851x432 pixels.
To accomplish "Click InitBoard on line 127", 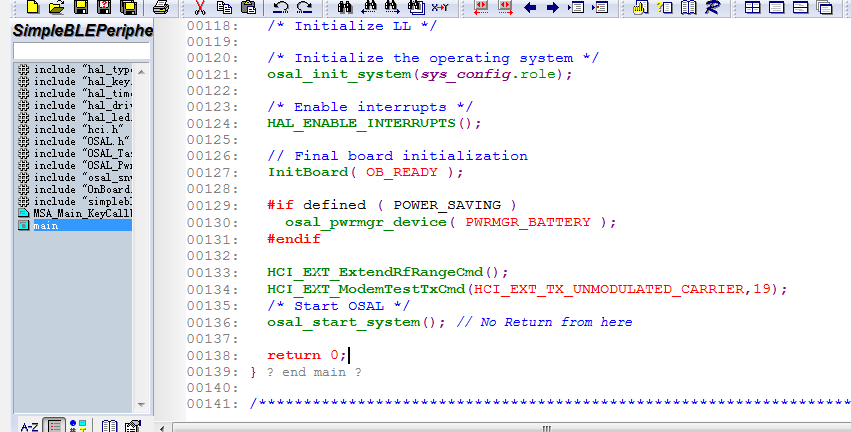I will coord(308,172).
